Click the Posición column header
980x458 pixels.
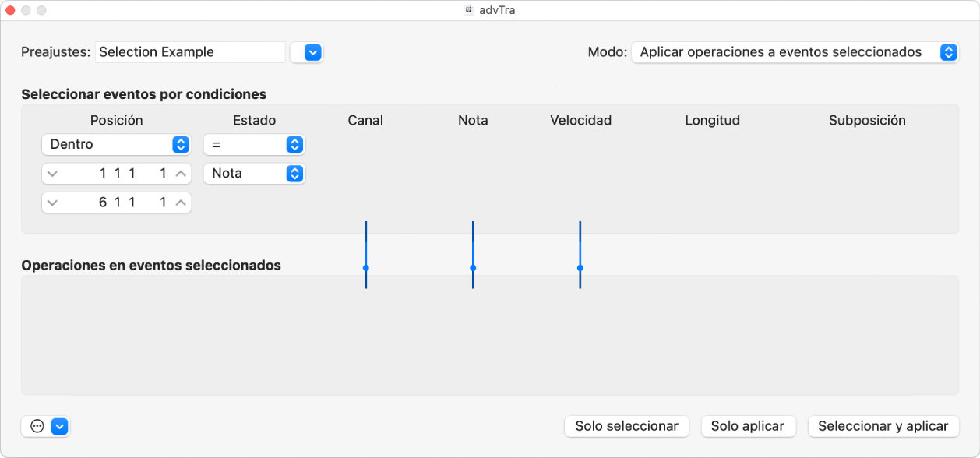point(115,120)
